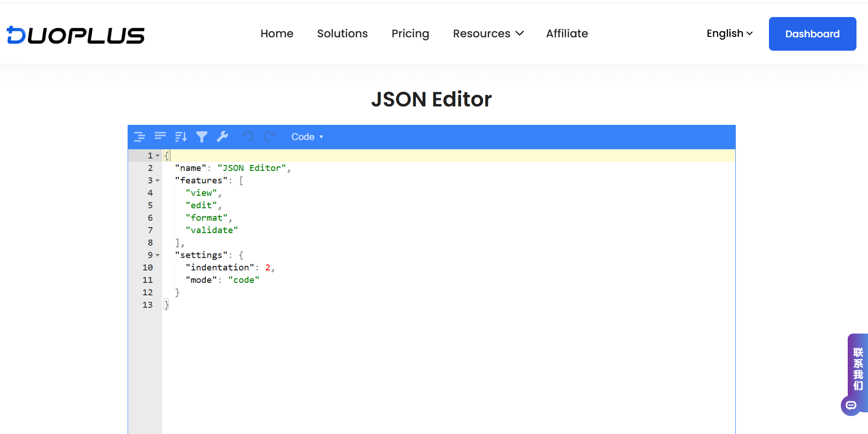
Task: Click the "edit" array entry
Action: 201,205
